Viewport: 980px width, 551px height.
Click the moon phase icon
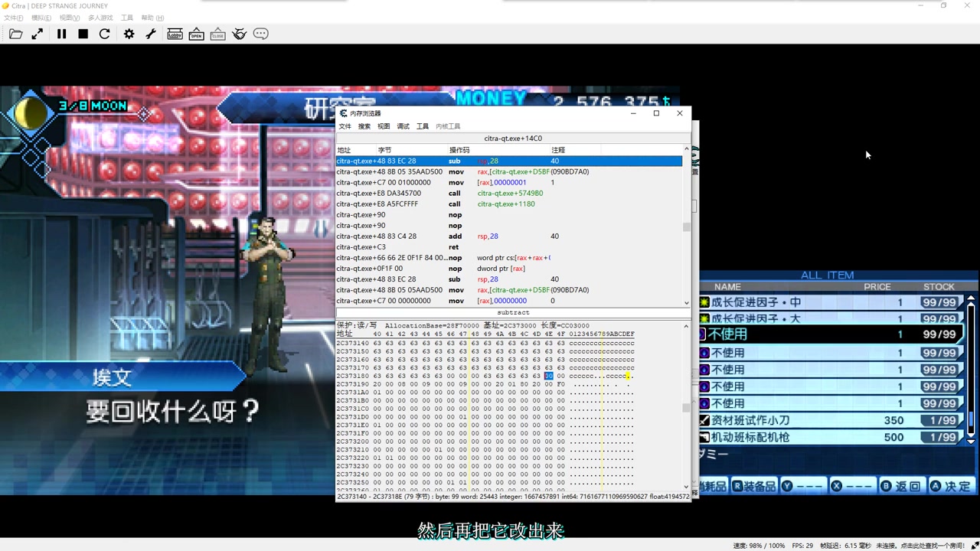pyautogui.click(x=31, y=115)
